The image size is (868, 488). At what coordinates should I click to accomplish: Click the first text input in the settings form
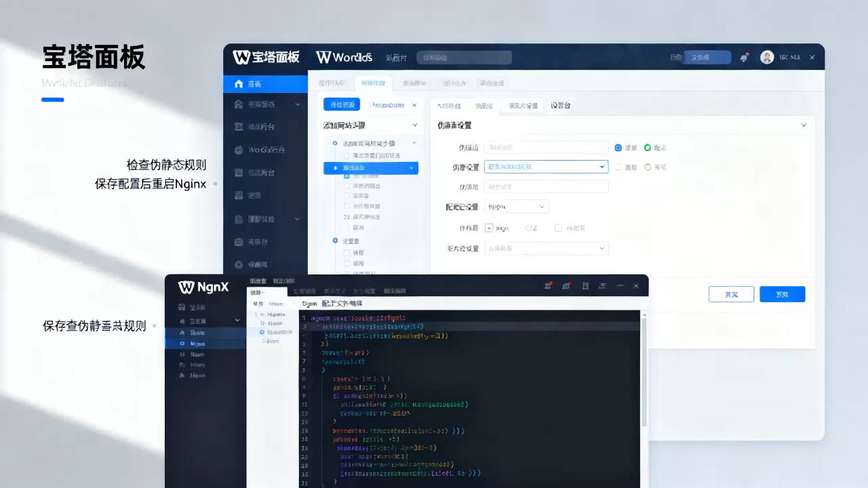(546, 147)
